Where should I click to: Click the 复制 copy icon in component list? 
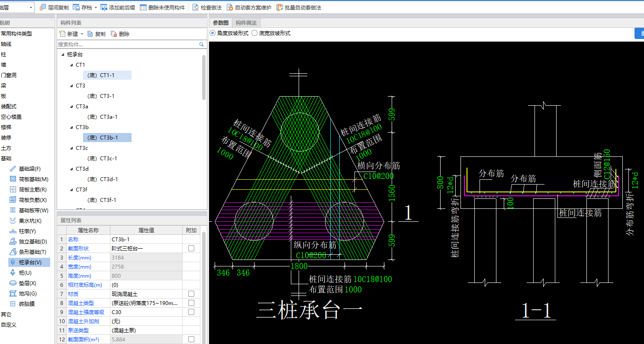[x=90, y=34]
